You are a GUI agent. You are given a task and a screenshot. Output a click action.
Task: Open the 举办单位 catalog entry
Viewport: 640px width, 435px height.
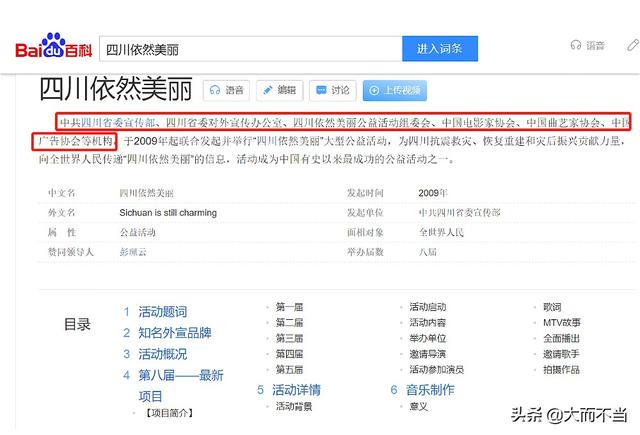[x=427, y=338]
